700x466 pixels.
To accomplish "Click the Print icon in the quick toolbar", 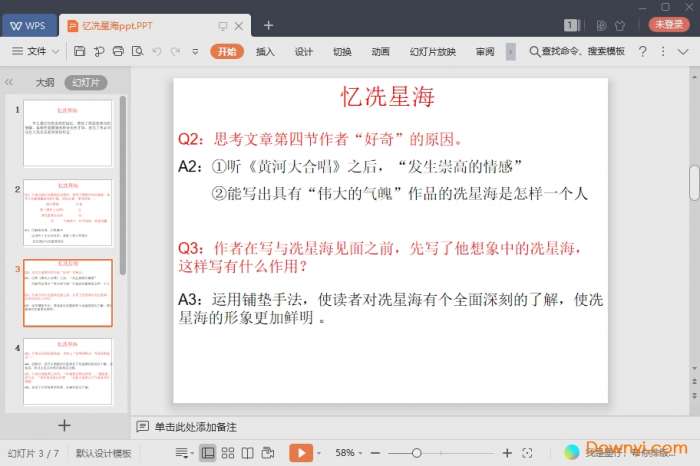I will coord(118,51).
